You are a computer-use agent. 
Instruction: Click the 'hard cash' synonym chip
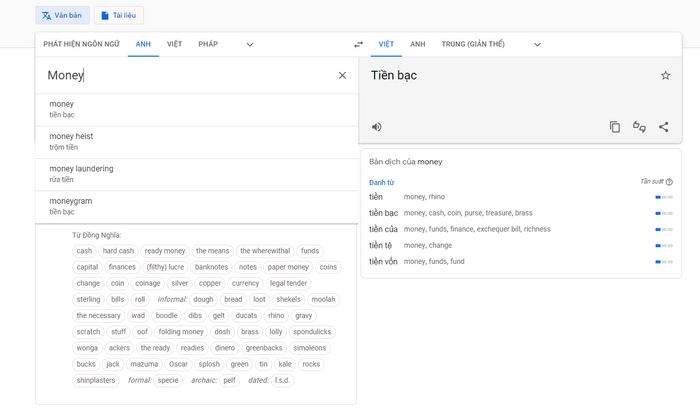(118, 251)
